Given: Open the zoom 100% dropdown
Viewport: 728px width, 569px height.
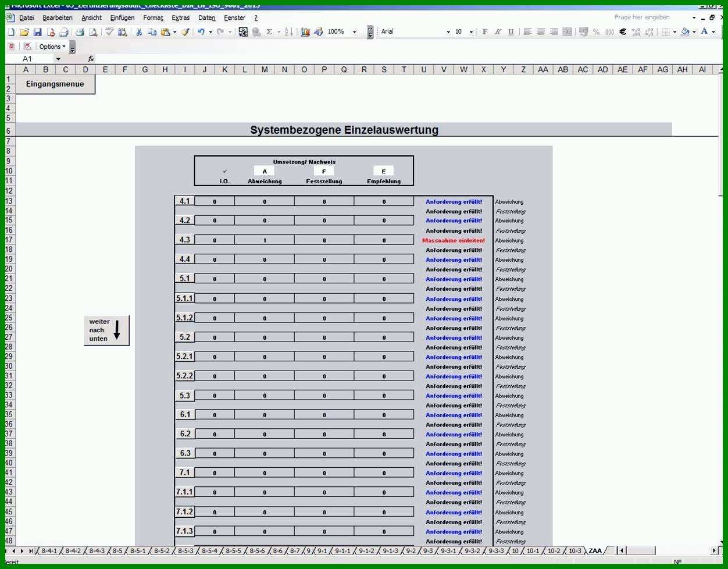Looking at the screenshot, I should (x=355, y=32).
